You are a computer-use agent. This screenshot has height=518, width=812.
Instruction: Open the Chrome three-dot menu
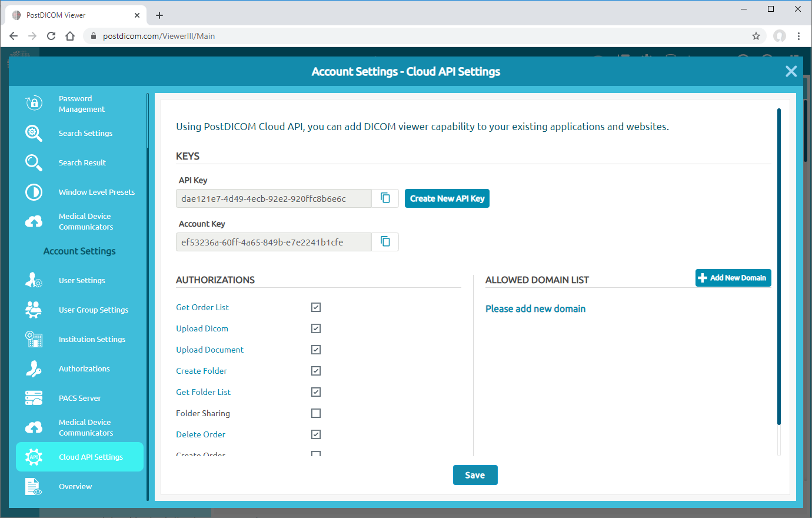[798, 36]
